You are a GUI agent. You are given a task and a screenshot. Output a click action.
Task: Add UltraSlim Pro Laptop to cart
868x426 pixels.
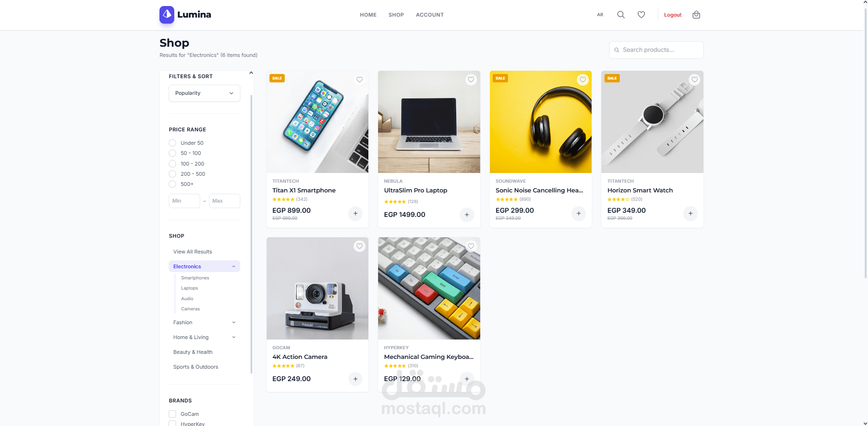coord(467,215)
